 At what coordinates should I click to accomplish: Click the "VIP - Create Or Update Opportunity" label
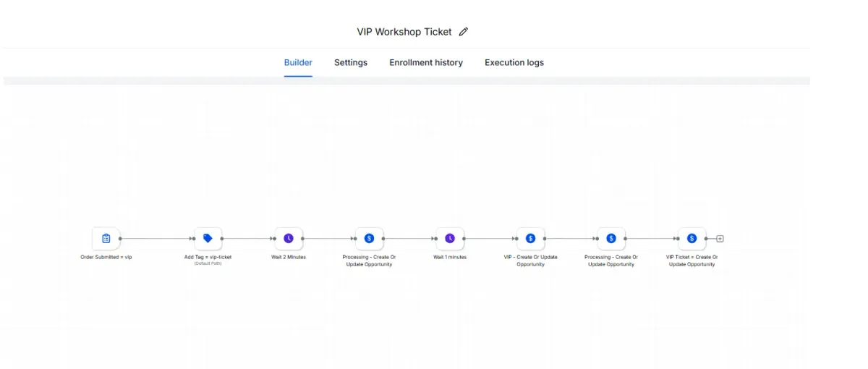[x=530, y=260]
